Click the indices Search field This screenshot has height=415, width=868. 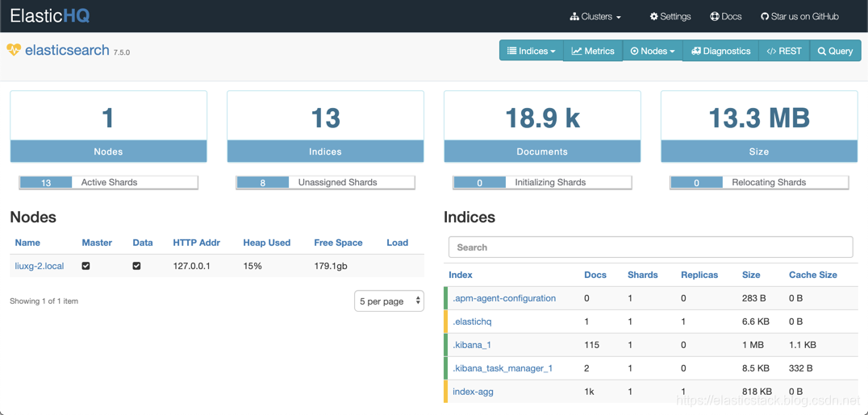(x=650, y=247)
